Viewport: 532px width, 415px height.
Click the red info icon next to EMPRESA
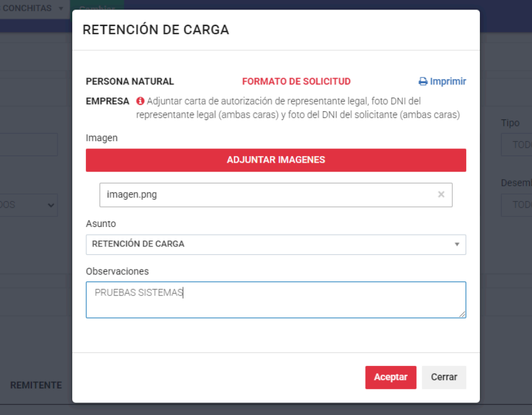tap(140, 101)
